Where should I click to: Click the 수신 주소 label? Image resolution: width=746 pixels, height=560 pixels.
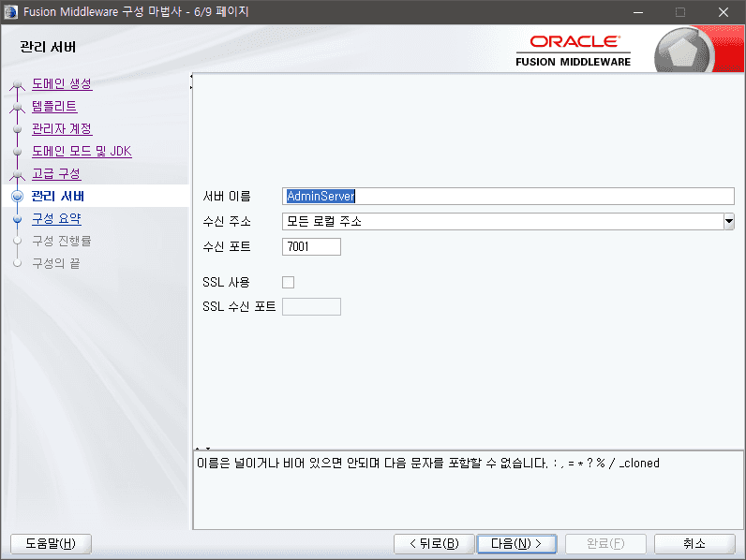click(x=227, y=222)
